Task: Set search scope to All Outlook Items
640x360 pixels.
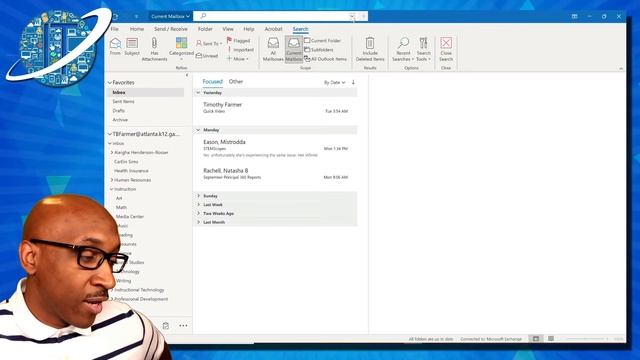Action: pyautogui.click(x=325, y=59)
